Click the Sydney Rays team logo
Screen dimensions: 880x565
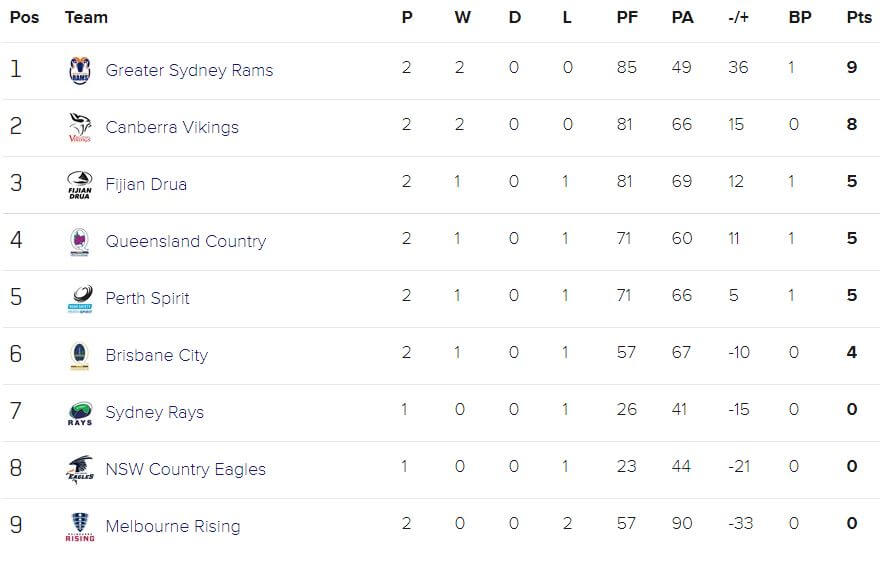point(80,413)
